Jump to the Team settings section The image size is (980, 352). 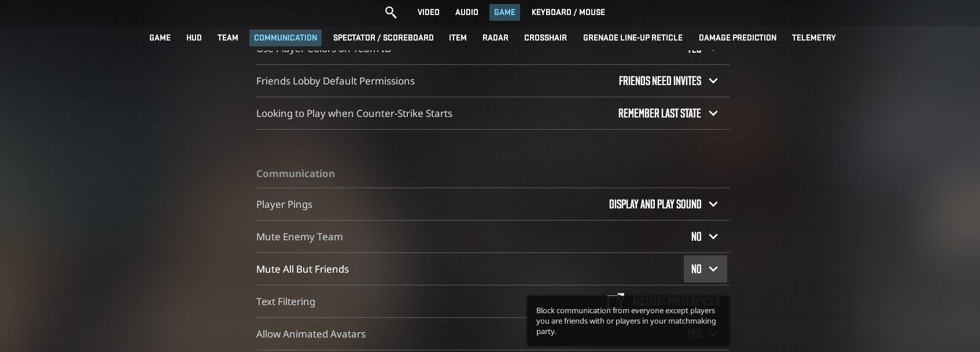pyautogui.click(x=227, y=38)
